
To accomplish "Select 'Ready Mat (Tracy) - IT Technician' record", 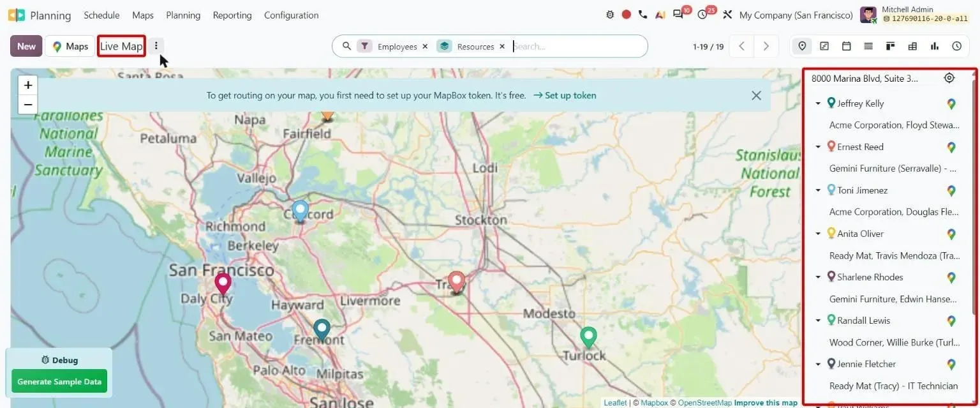I will pos(893,386).
